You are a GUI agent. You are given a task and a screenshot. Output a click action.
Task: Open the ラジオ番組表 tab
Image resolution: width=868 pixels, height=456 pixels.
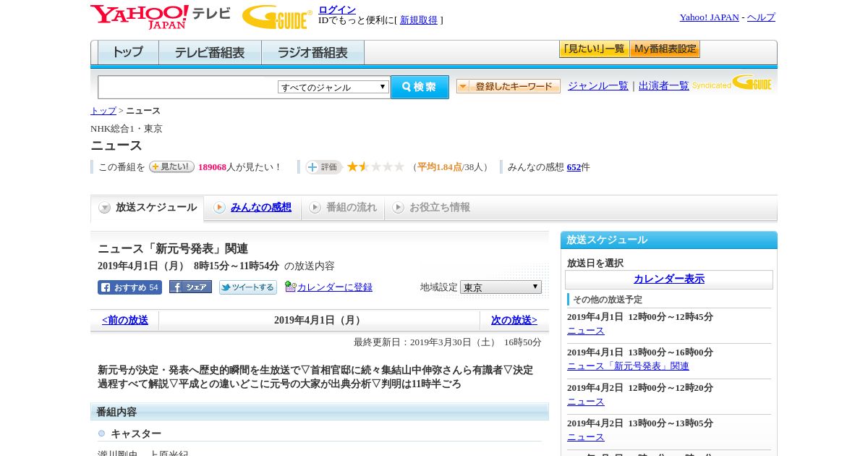point(312,53)
